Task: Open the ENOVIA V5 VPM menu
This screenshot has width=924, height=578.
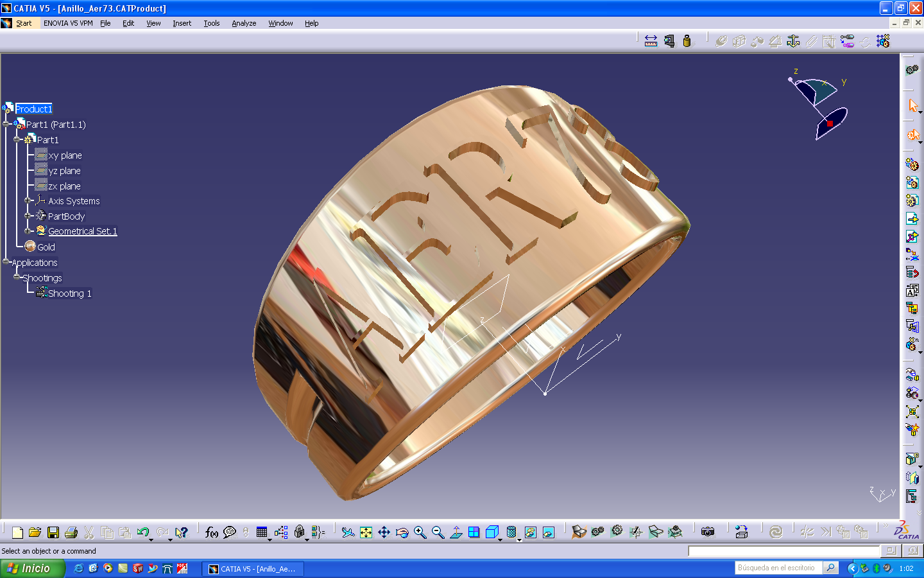Action: (68, 23)
